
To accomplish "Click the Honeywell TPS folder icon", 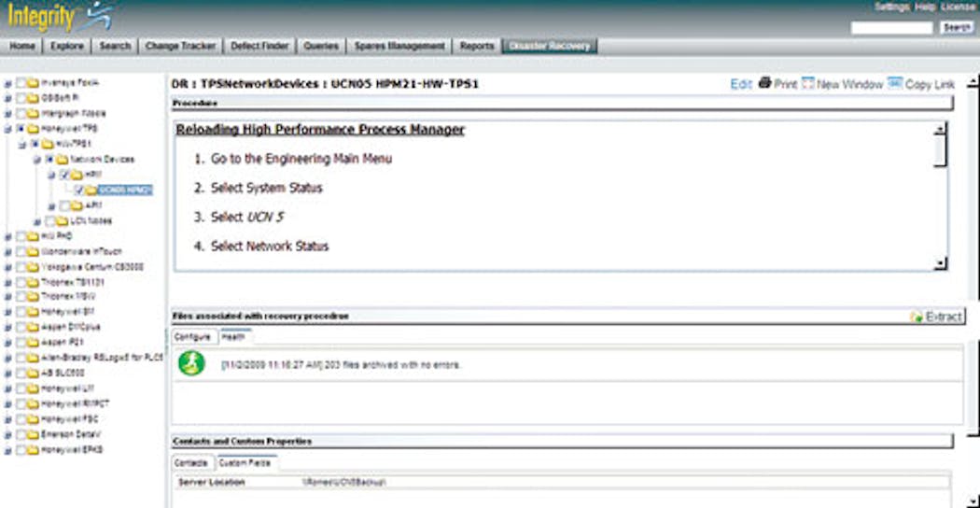I will [33, 129].
